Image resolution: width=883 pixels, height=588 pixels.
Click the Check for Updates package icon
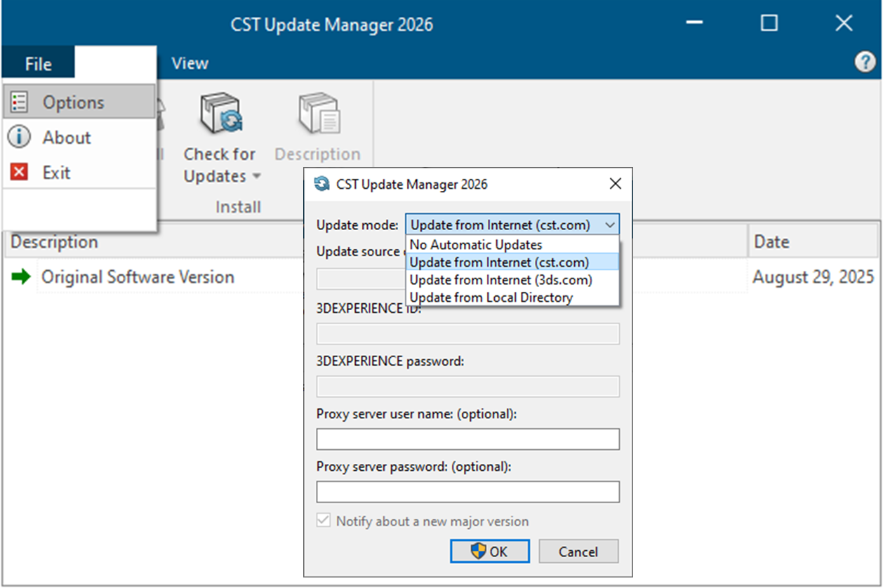pos(220,114)
